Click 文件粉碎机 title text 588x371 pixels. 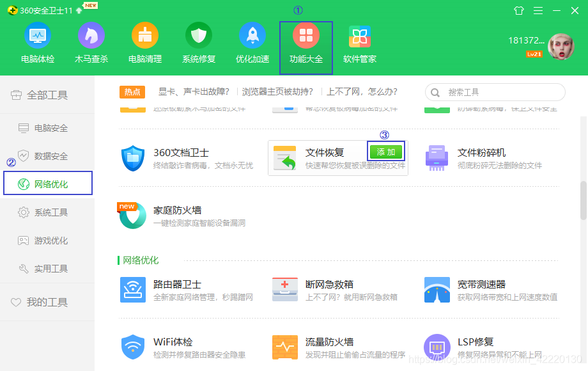pyautogui.click(x=481, y=153)
